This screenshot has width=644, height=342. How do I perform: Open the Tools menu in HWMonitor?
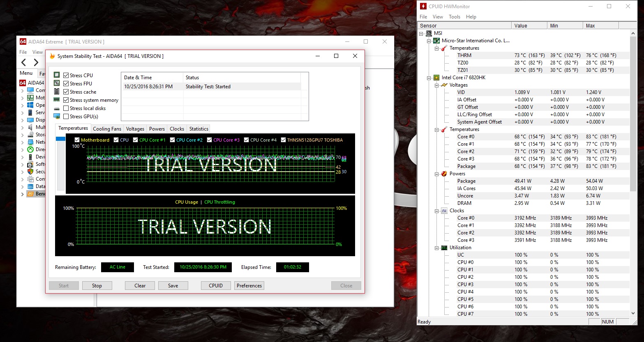(455, 17)
